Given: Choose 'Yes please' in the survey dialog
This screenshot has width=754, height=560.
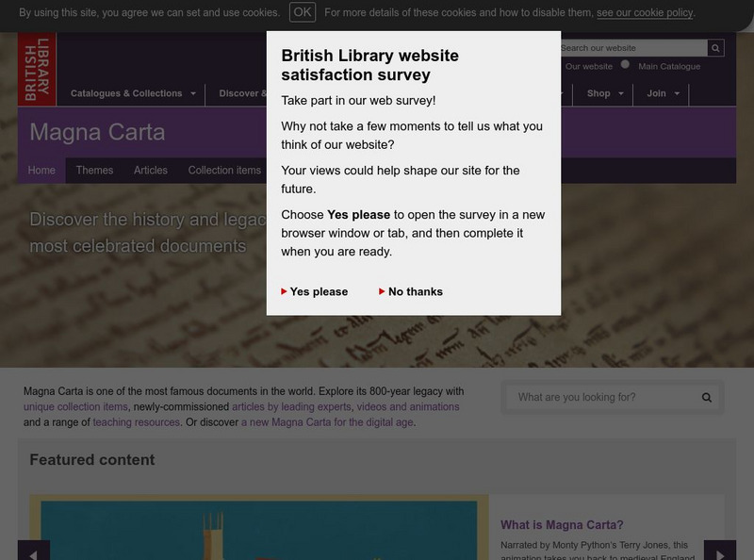Looking at the screenshot, I should (x=315, y=291).
